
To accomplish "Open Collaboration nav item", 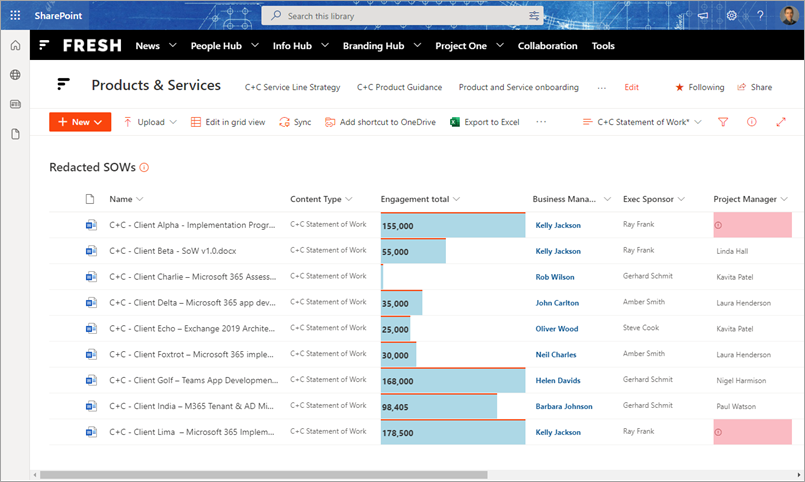I will tap(547, 46).
